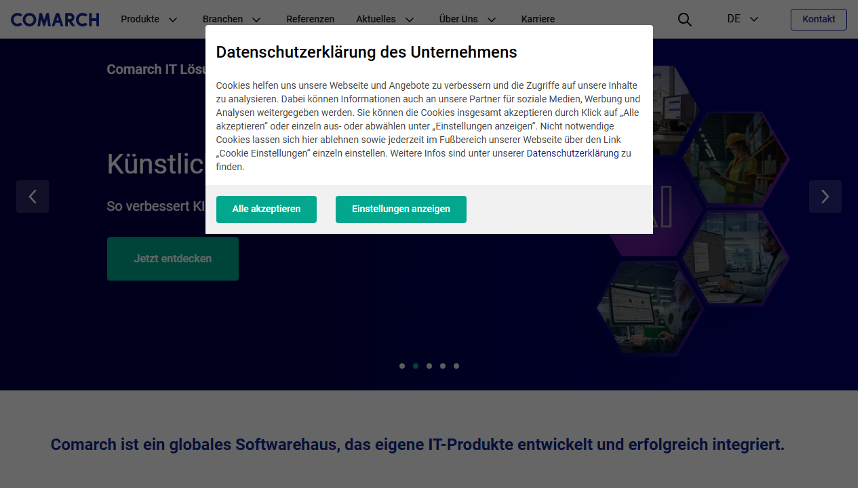Select the second carousel dot
The height and width of the screenshot is (488, 868).
(416, 366)
